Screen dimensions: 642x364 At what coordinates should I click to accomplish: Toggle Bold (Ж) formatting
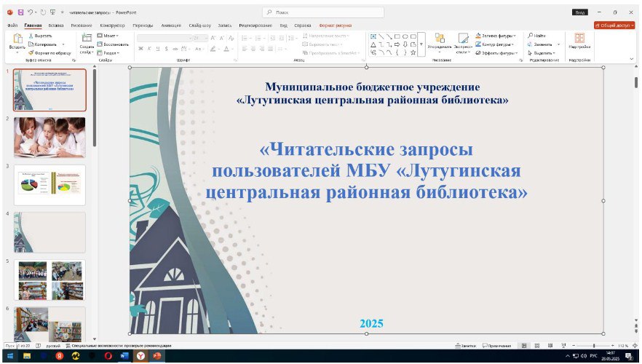(x=140, y=49)
